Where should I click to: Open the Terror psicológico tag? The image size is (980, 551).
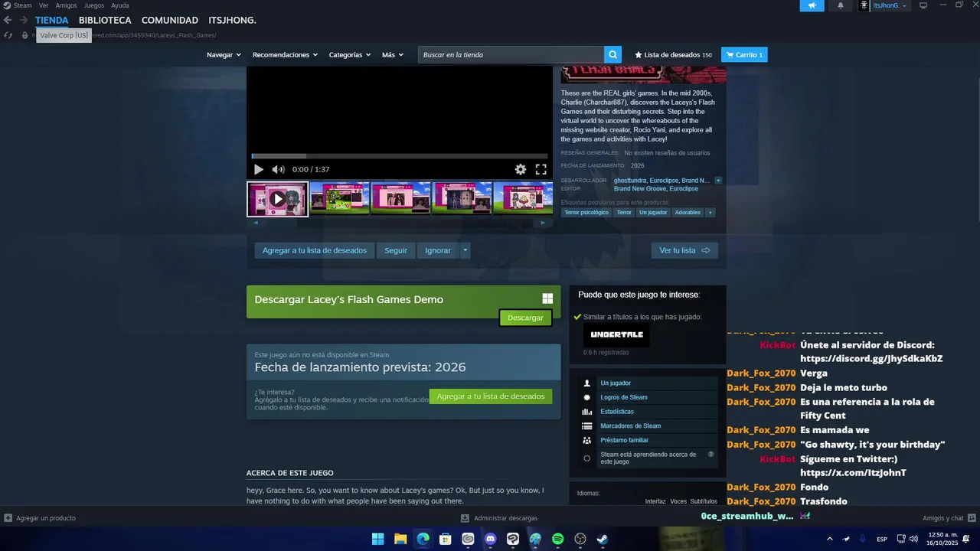coord(586,212)
